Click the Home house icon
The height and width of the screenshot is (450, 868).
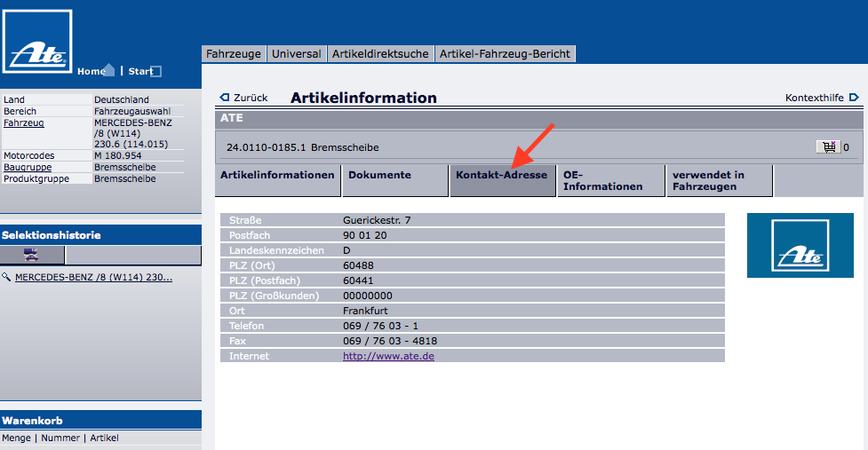coord(108,70)
